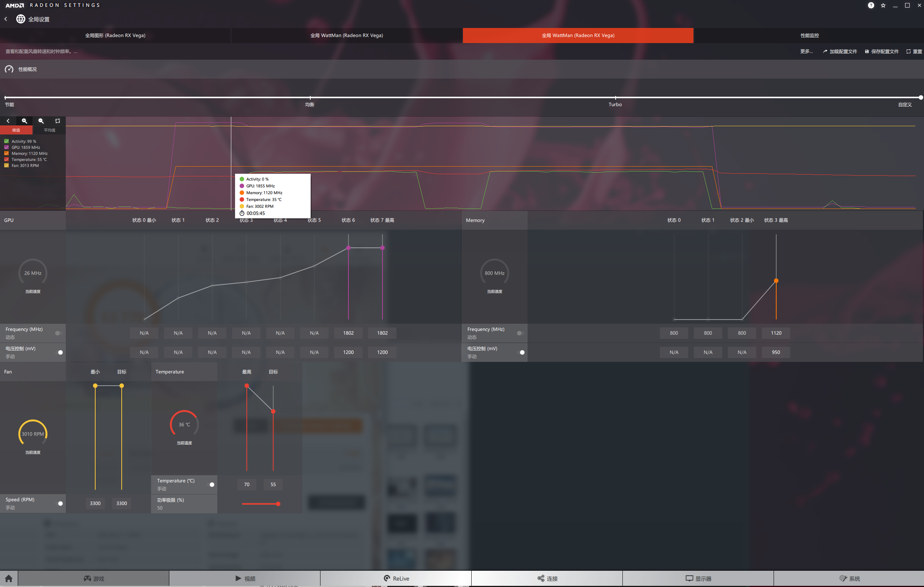The image size is (924, 587).
Task: Click 更多... more options
Action: [806, 51]
